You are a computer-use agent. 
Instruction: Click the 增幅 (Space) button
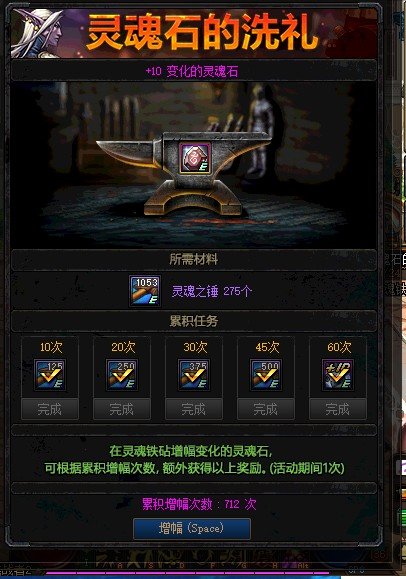pyautogui.click(x=192, y=528)
